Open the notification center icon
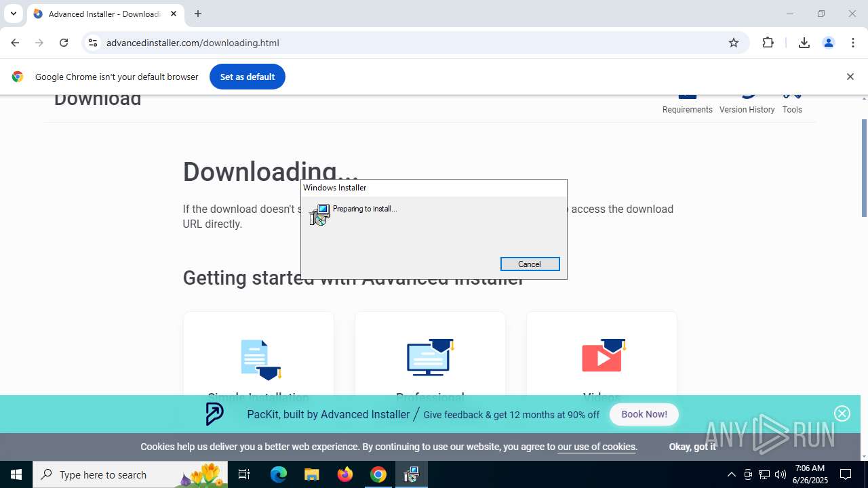The width and height of the screenshot is (868, 488). tap(846, 474)
